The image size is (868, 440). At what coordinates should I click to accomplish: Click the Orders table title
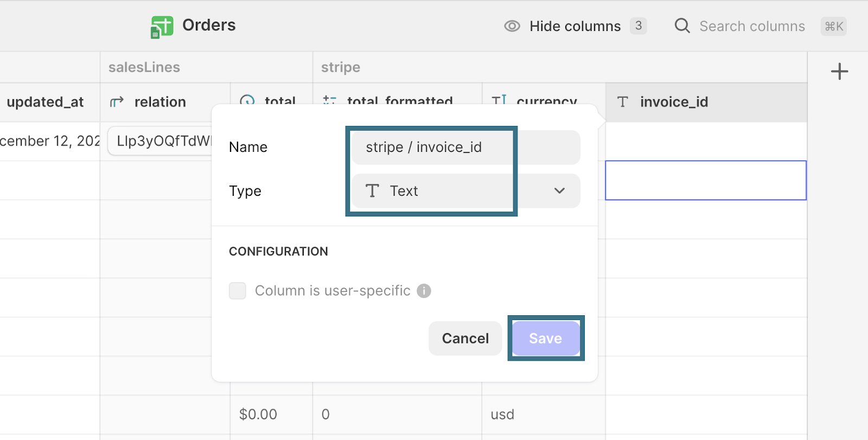(x=209, y=25)
